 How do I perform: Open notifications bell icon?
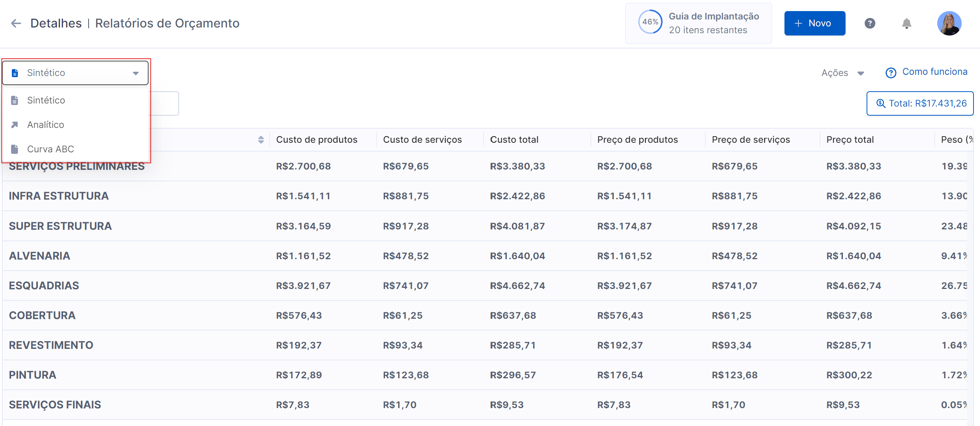coord(906,23)
